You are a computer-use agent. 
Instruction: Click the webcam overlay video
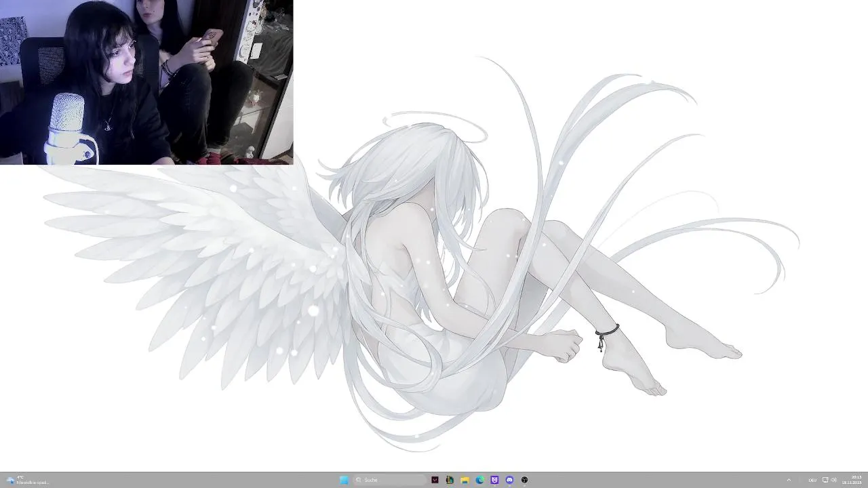(146, 82)
